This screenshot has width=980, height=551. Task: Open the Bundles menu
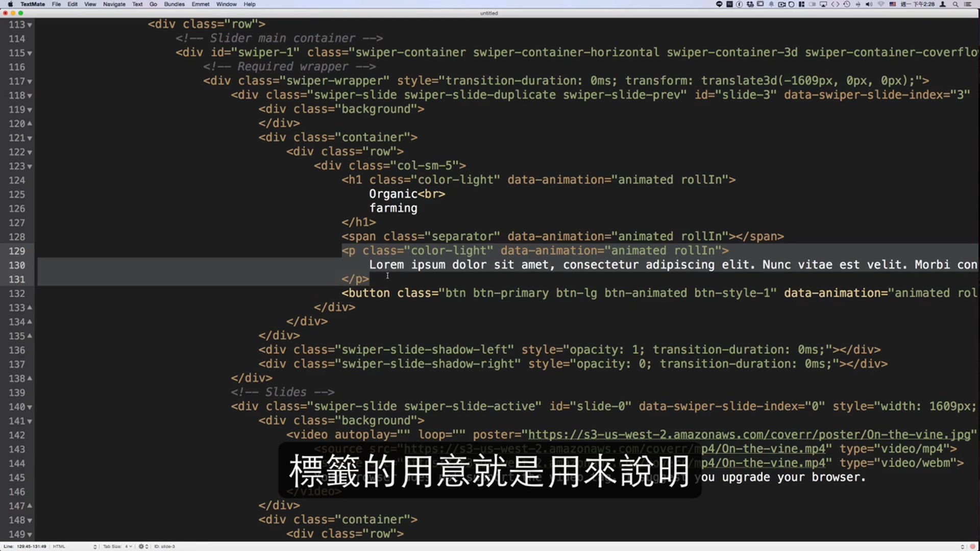pyautogui.click(x=174, y=4)
